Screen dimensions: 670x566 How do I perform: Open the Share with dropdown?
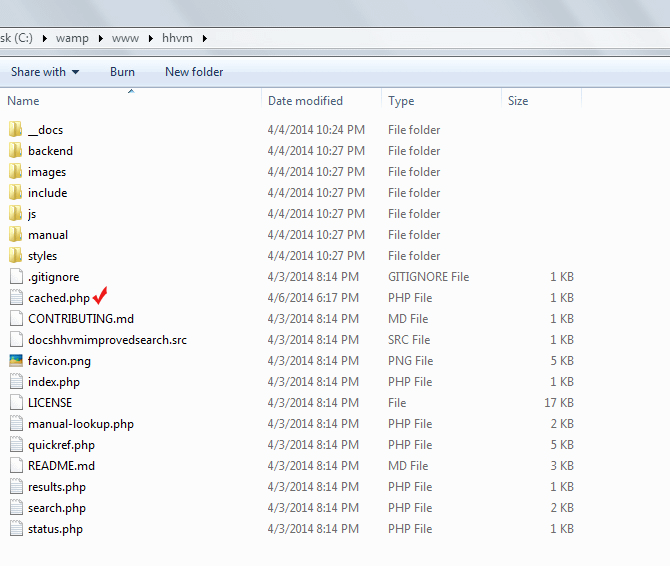click(45, 72)
